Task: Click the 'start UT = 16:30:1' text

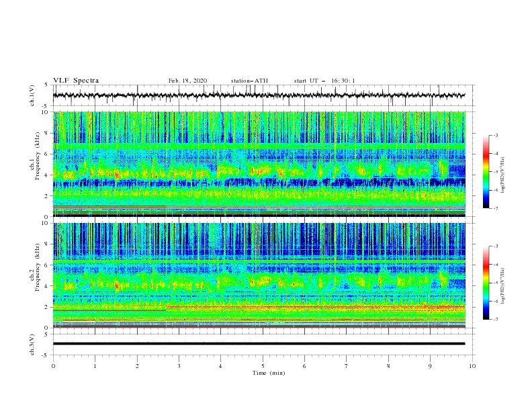Action: 324,81
